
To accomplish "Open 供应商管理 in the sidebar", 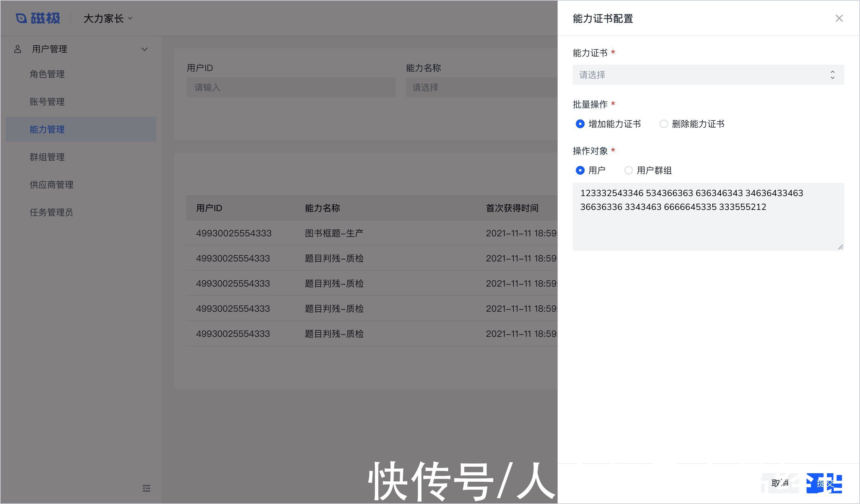I will [x=52, y=185].
